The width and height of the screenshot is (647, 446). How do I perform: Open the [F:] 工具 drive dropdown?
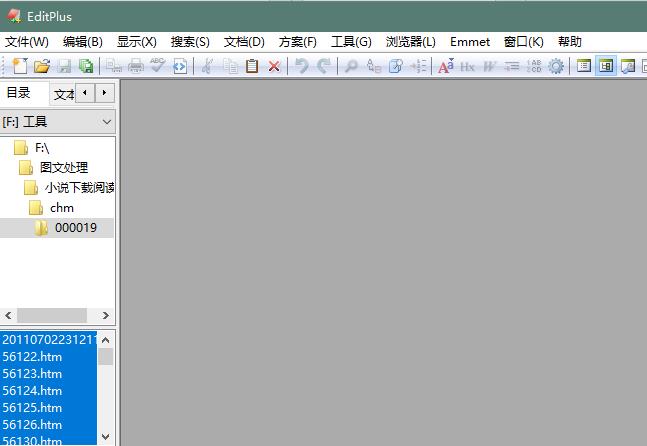[57, 122]
